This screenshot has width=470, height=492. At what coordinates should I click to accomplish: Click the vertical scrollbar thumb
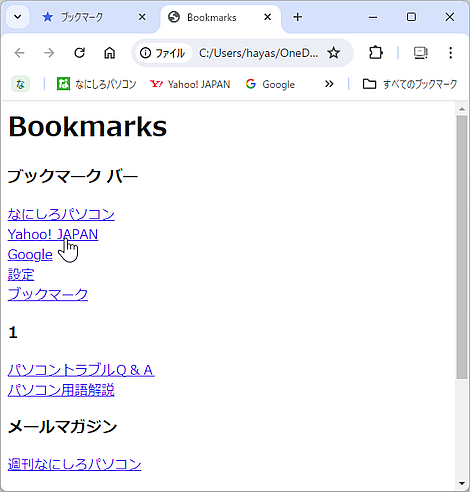(x=462, y=247)
